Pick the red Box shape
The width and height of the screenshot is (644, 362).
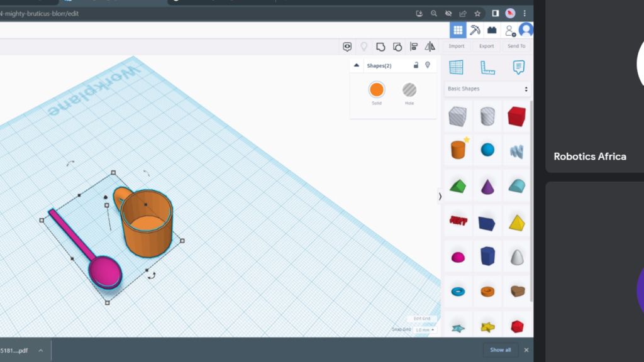click(x=517, y=116)
